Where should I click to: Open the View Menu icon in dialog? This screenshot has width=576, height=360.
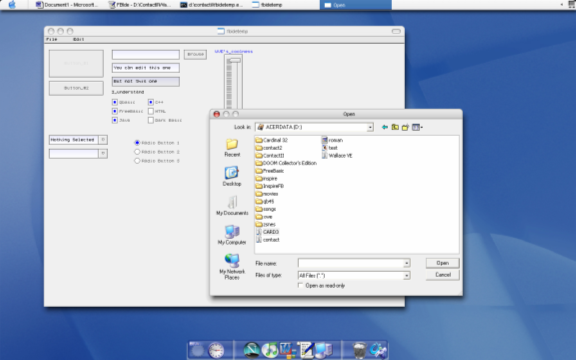(417, 127)
